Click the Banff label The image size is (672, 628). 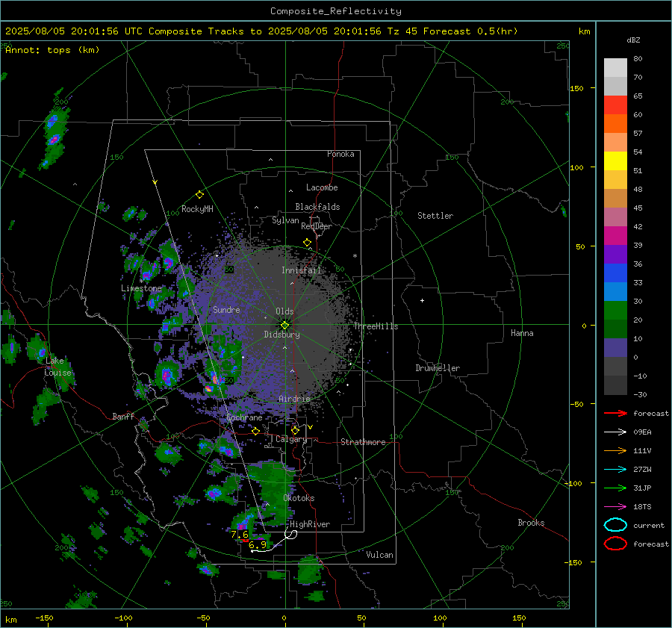point(123,416)
